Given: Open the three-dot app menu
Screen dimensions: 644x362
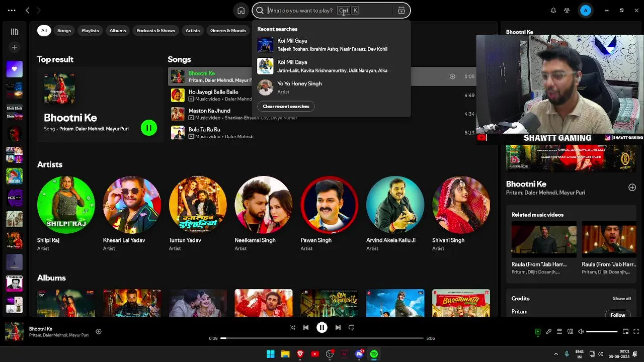Looking at the screenshot, I should [12, 10].
